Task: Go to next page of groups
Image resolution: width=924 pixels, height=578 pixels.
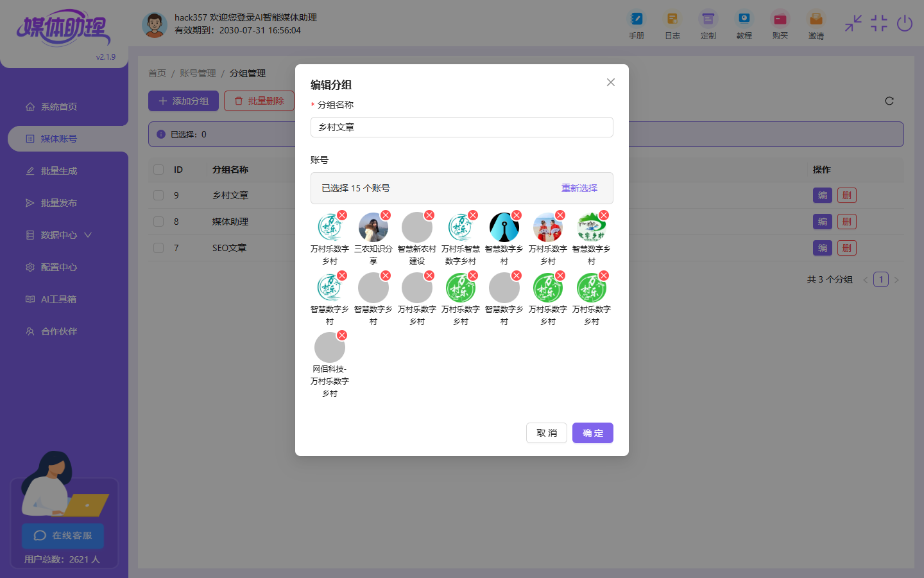Action: pos(896,280)
